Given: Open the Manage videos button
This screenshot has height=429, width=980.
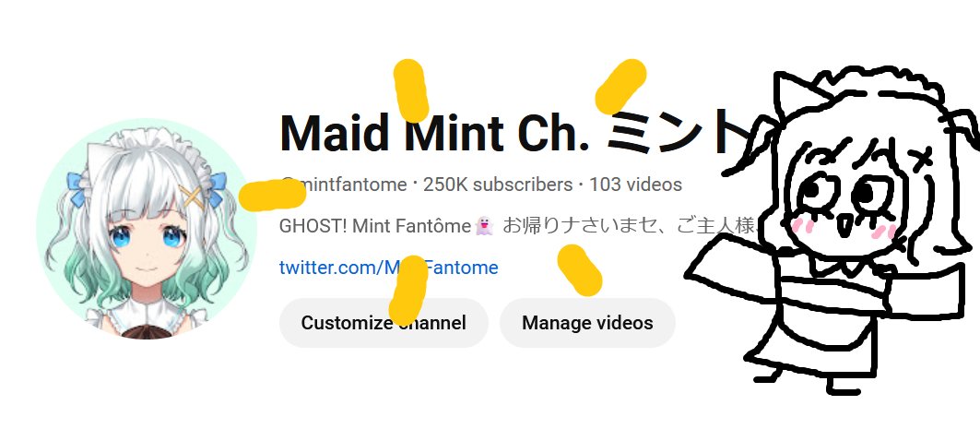Looking at the screenshot, I should tap(587, 323).
